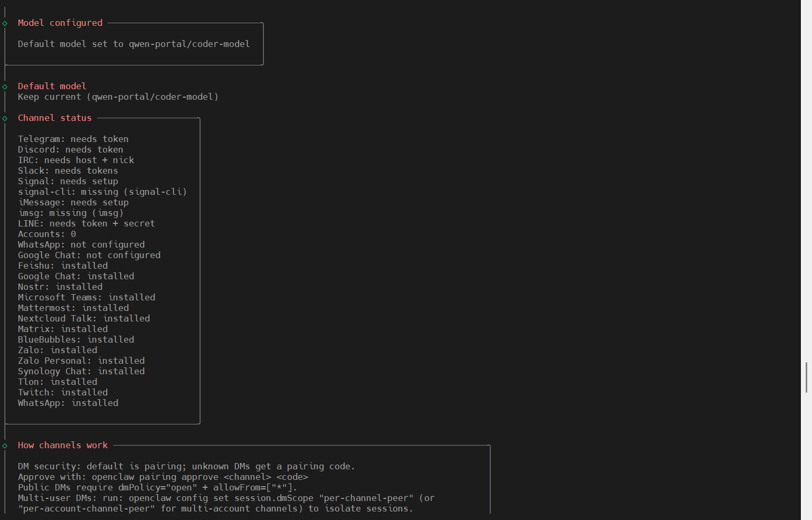Click 'imsg: missing (imsg)' line
Screen dimensions: 812x520
[71, 213]
